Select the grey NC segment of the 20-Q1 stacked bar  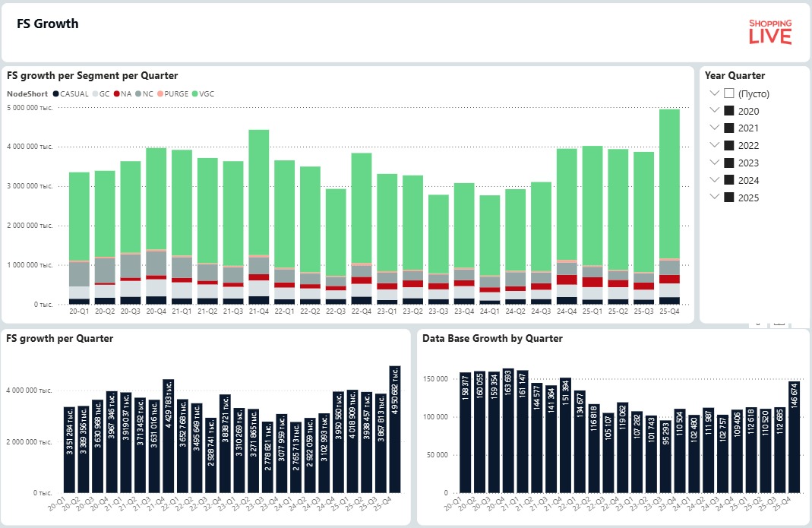[79, 274]
